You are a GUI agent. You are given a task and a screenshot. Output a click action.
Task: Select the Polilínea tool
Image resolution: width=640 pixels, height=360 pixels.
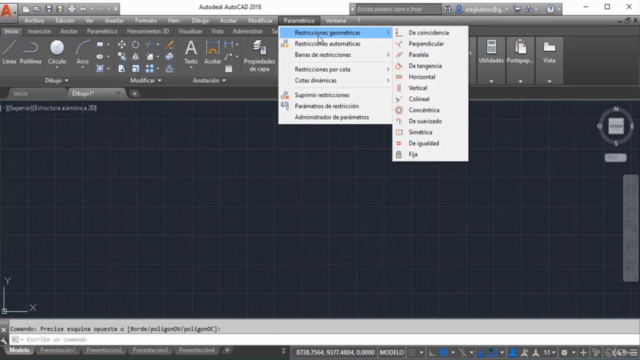click(31, 52)
